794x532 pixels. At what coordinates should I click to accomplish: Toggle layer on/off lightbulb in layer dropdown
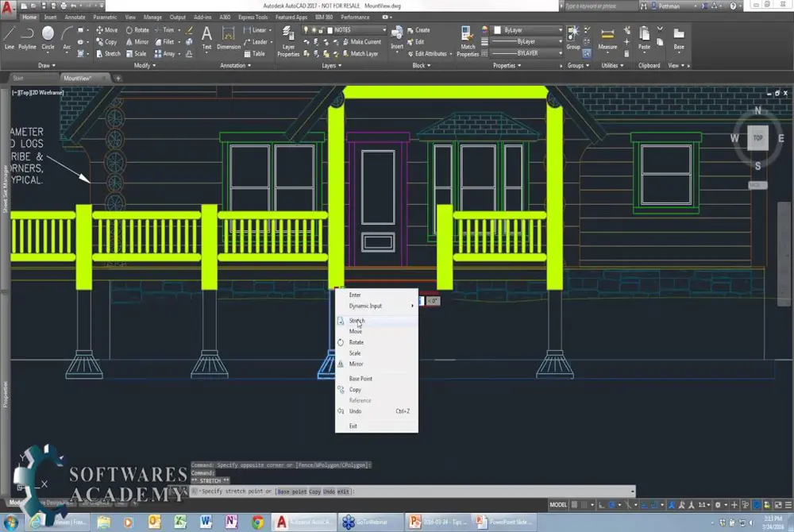point(306,30)
